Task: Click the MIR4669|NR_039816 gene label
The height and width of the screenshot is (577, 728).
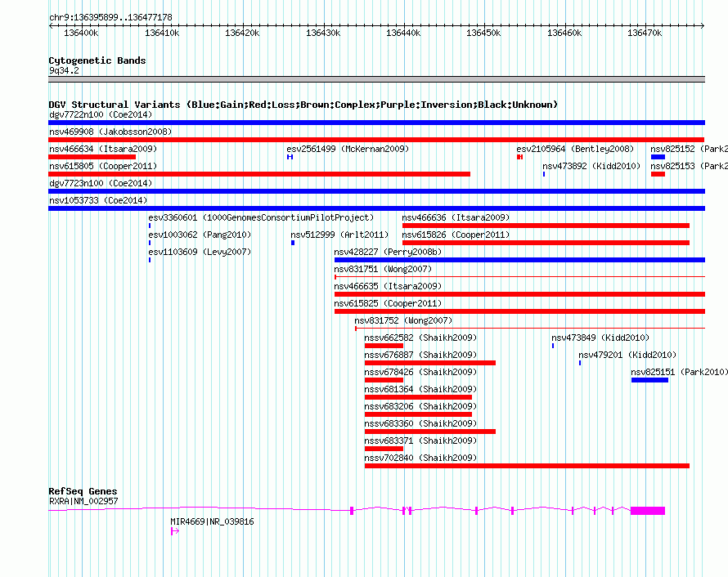Action: click(212, 521)
